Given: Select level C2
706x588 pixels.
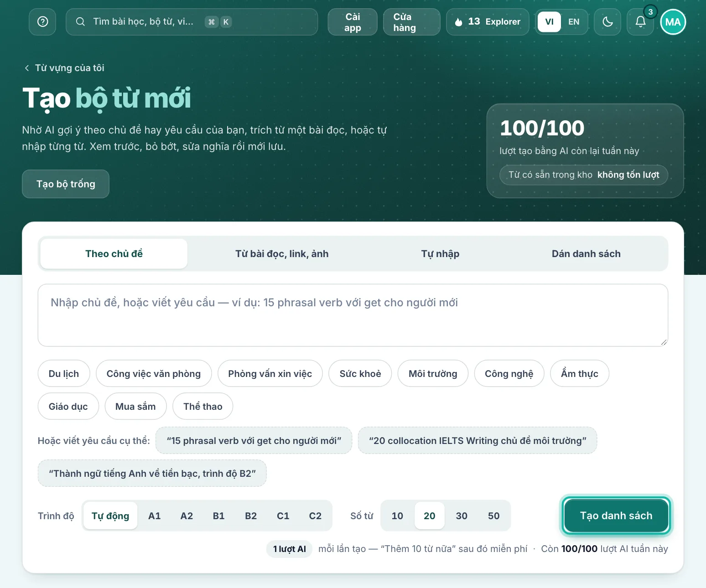Looking at the screenshot, I should (x=315, y=516).
